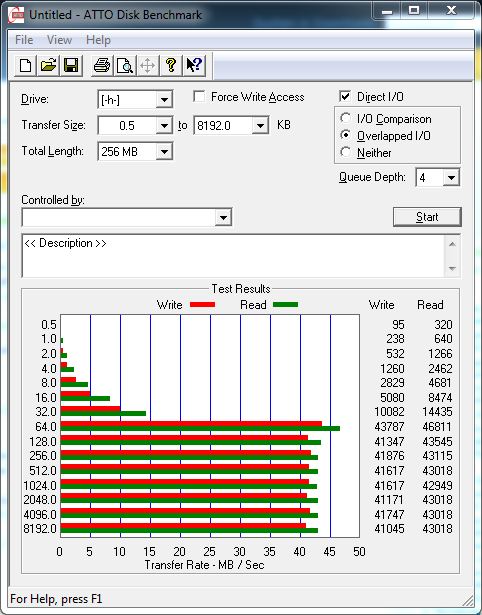Image resolution: width=482 pixels, height=615 pixels.
Task: Open the File menu
Action: (24, 40)
